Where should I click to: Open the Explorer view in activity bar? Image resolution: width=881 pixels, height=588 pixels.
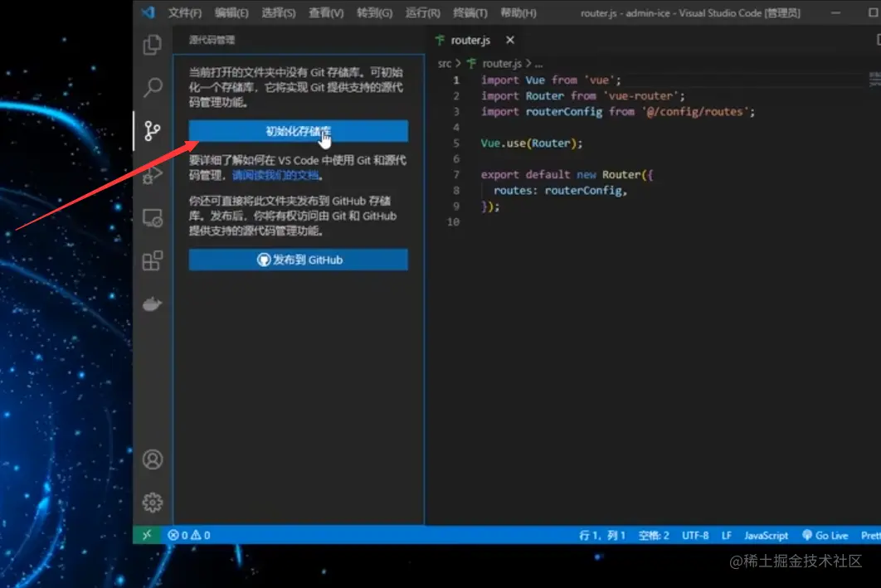pos(153,44)
